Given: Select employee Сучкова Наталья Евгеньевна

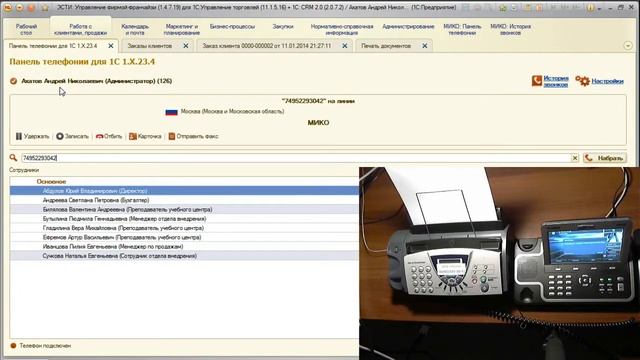Looking at the screenshot, I should [x=184, y=256].
